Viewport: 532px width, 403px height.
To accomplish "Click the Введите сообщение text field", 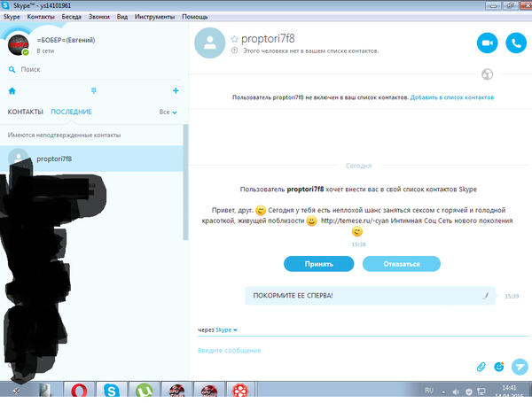I will (x=328, y=351).
